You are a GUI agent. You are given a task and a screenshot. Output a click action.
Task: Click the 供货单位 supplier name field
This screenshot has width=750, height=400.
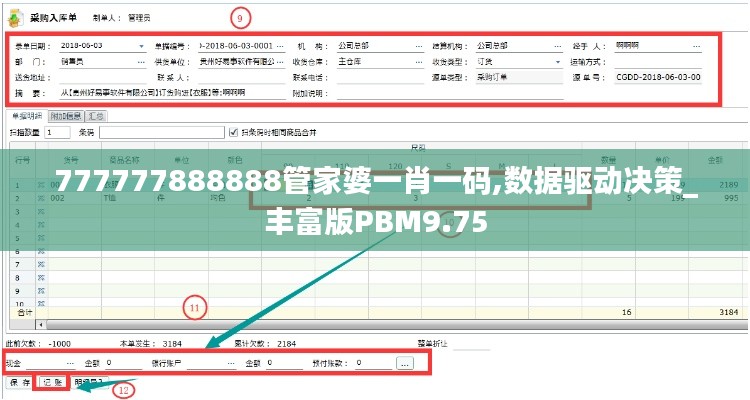[237, 62]
